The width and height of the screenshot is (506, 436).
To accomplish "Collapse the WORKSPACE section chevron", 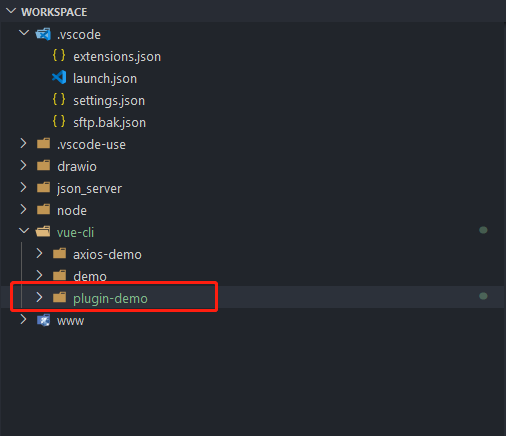I will [x=11, y=11].
